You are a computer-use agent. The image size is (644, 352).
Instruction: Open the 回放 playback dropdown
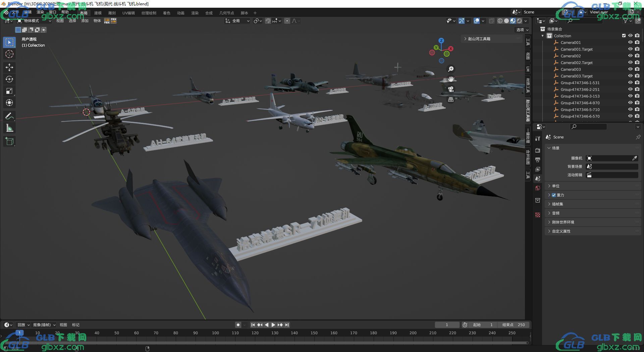[23, 325]
